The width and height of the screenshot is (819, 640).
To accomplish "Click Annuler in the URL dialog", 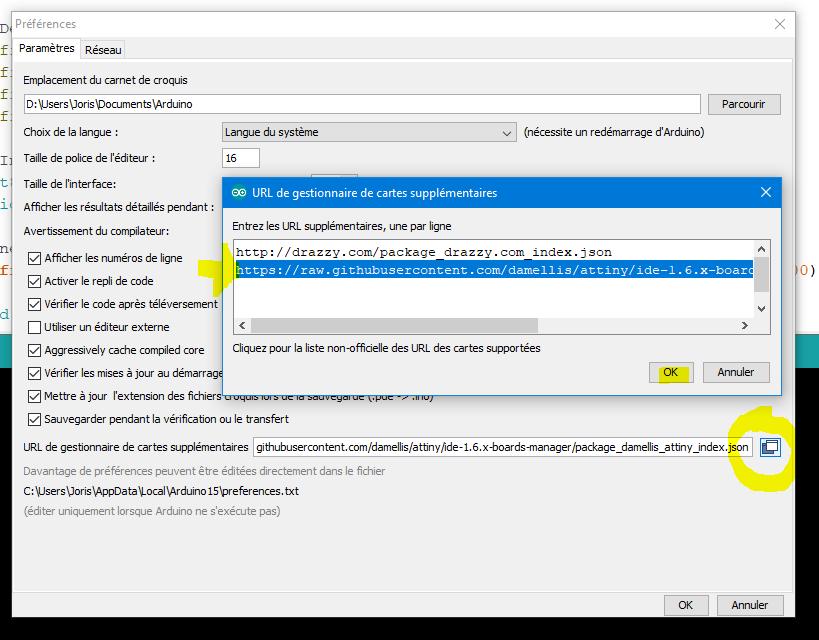I will click(736, 373).
